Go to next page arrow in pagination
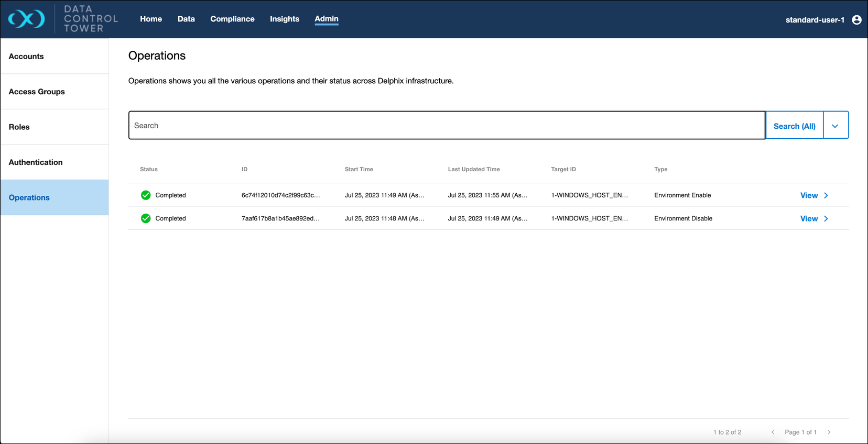 [829, 432]
